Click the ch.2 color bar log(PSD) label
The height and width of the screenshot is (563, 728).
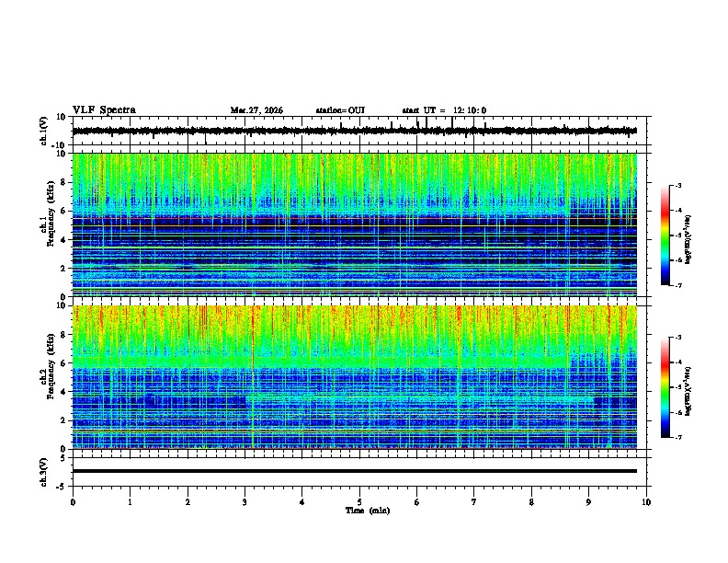(x=688, y=391)
